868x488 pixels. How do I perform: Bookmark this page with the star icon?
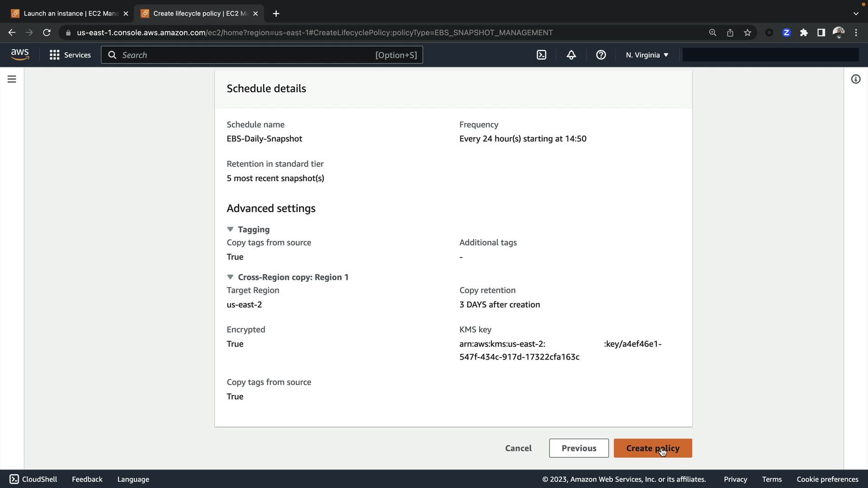[x=747, y=33]
